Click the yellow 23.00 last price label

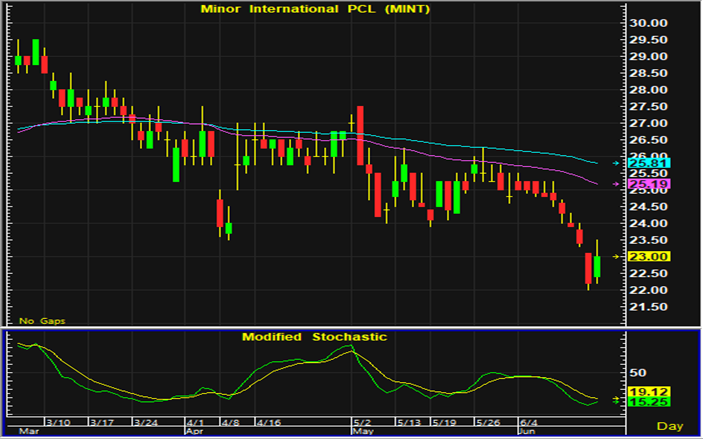coord(649,256)
